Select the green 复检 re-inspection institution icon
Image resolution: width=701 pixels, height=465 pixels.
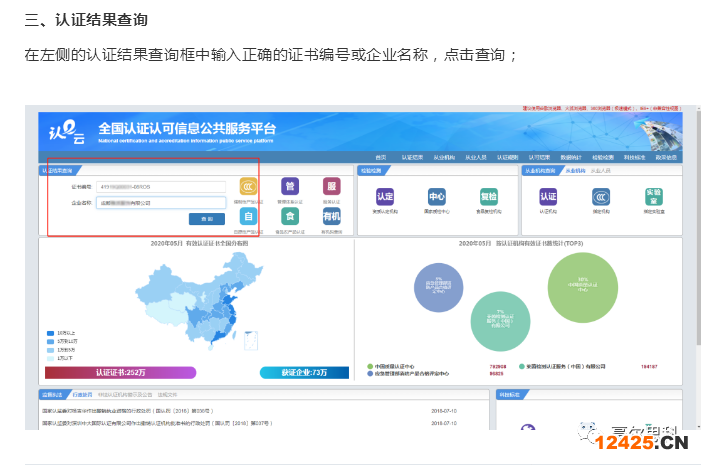click(488, 197)
